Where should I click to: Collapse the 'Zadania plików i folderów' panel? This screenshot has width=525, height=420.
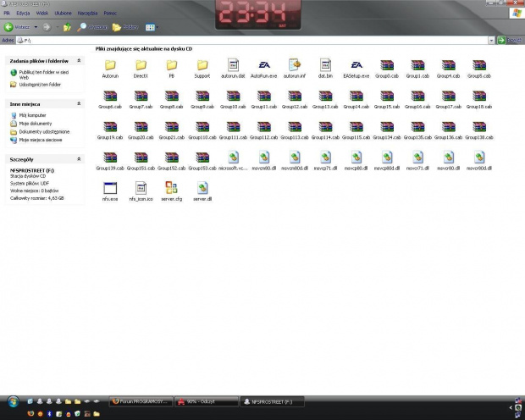79,61
